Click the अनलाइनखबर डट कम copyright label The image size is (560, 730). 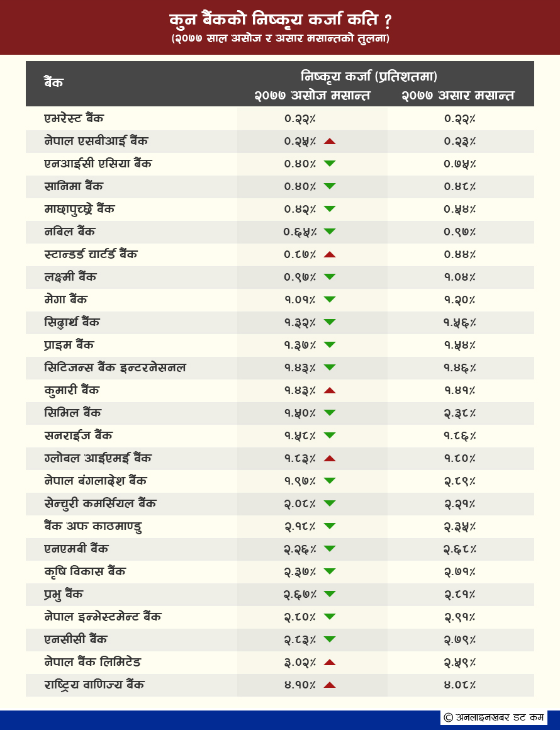click(494, 717)
